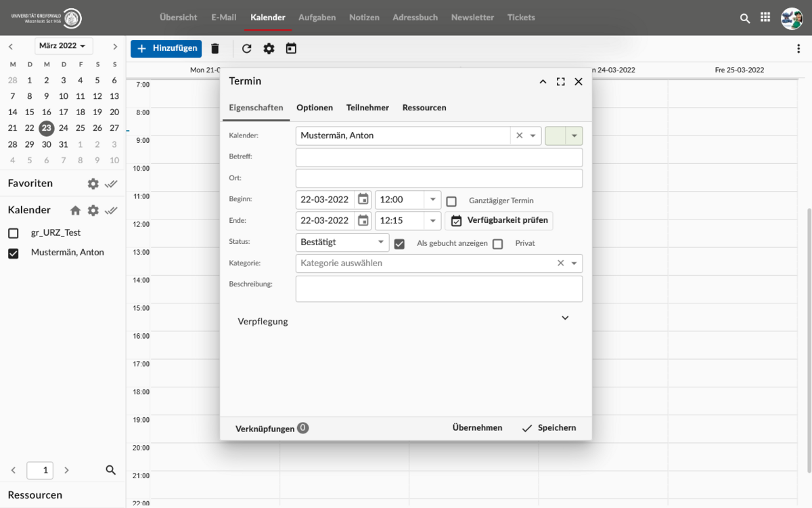Open the Status dropdown showing Bestätigt
The image size is (812, 508).
point(342,242)
